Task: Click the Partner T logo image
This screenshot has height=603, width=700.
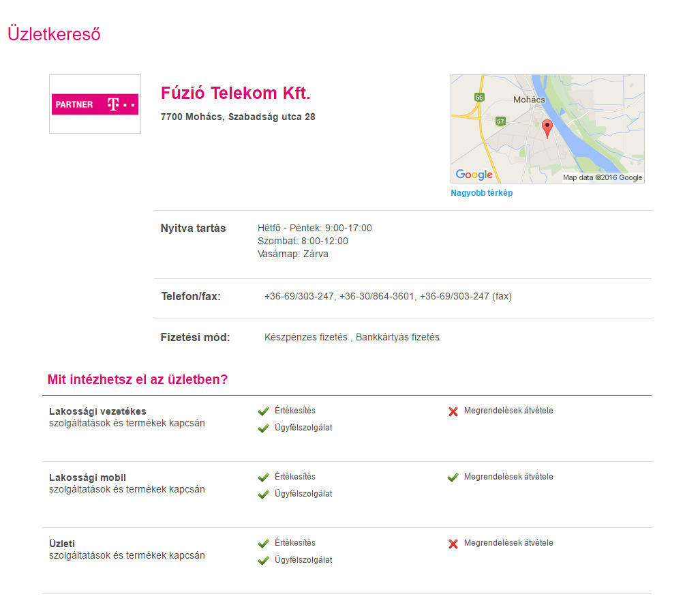Action: 95,104
